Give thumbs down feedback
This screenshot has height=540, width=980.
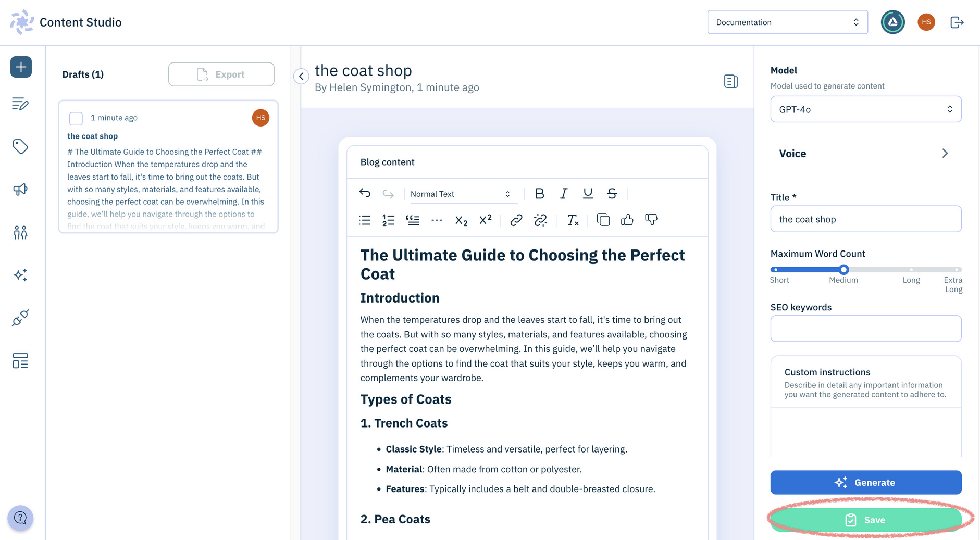651,220
